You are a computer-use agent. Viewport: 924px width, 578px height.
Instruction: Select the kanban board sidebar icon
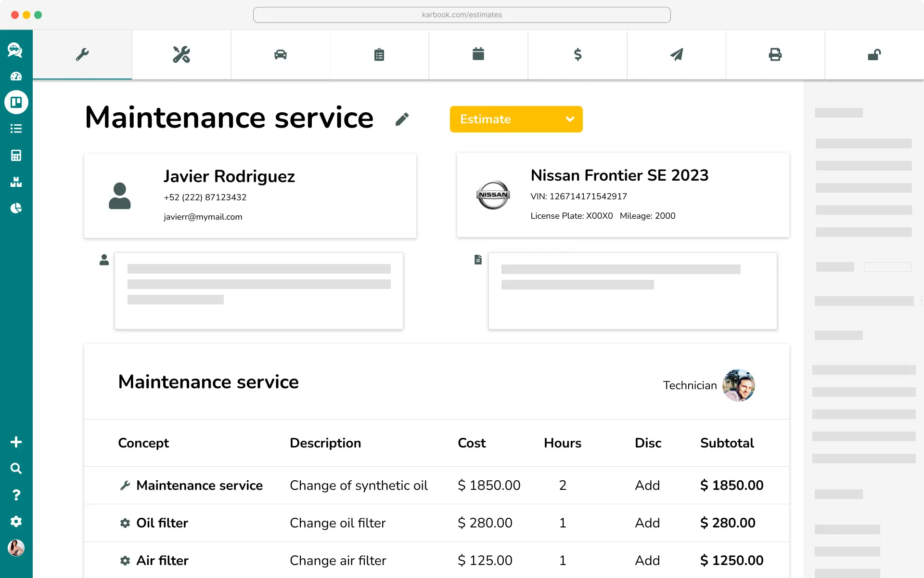tap(16, 102)
